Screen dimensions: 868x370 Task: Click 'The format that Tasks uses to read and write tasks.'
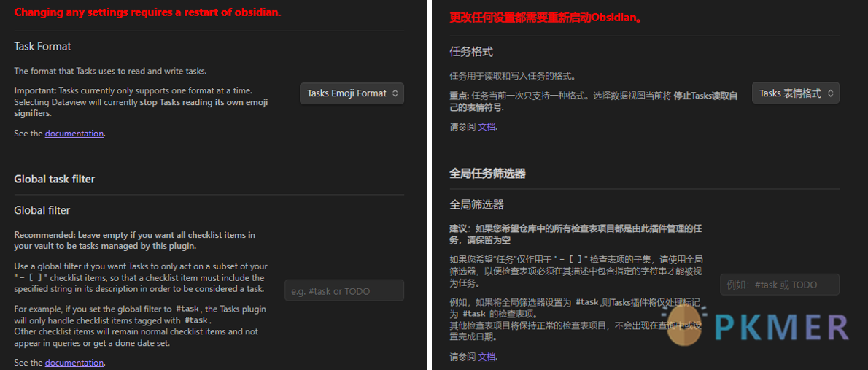pyautogui.click(x=110, y=71)
